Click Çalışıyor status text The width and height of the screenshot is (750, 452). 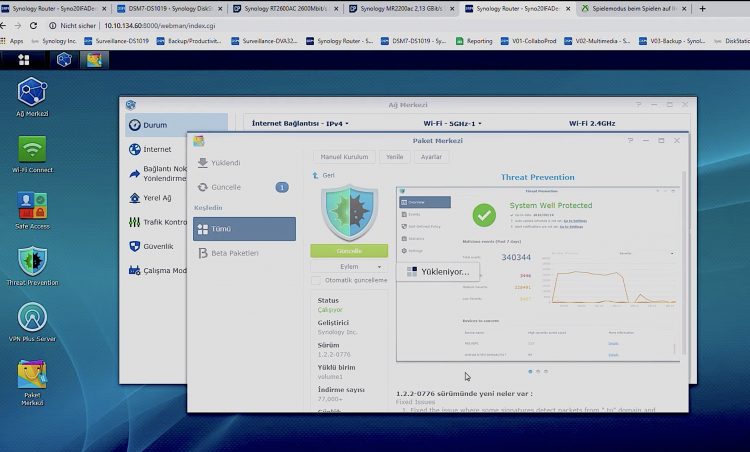click(330, 309)
